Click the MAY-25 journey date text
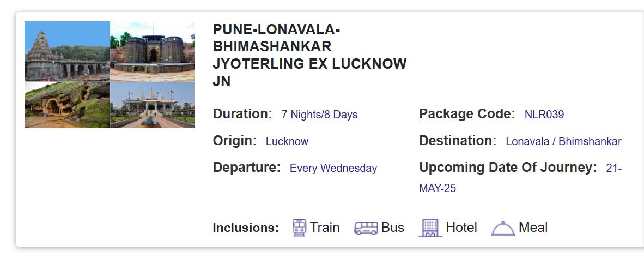Image resolution: width=644 pixels, height=263 pixels. tap(438, 188)
